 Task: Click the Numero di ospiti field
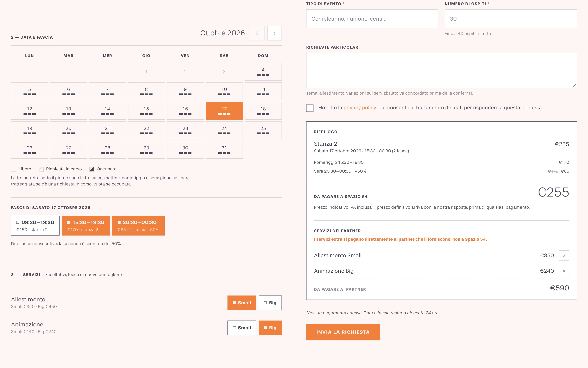tap(510, 19)
